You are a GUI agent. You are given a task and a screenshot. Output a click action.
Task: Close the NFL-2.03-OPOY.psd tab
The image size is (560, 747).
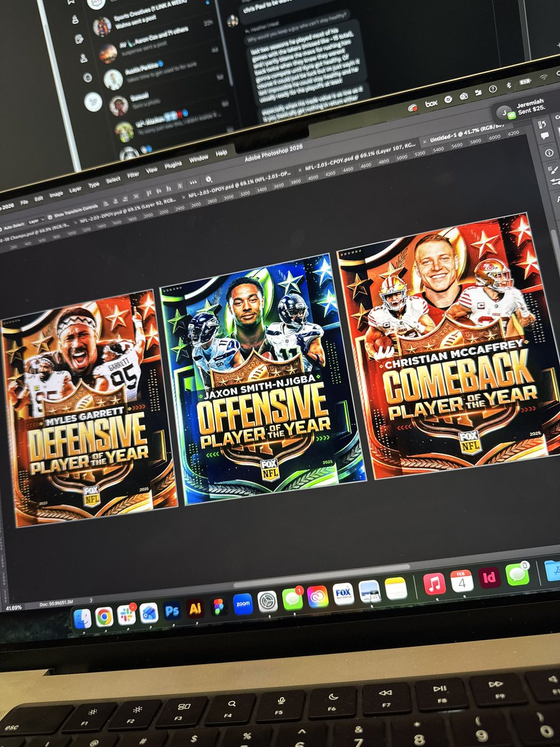click(x=184, y=197)
